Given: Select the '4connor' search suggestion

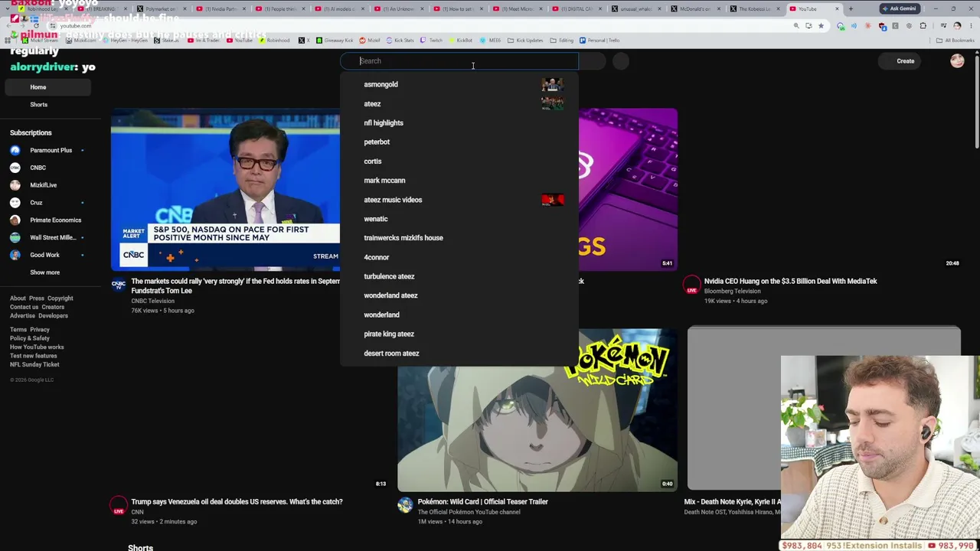Looking at the screenshot, I should coord(459,257).
